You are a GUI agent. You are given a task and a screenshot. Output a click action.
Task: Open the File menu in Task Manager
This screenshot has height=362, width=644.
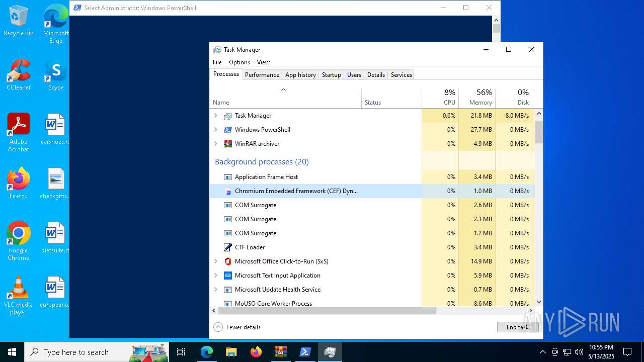217,62
